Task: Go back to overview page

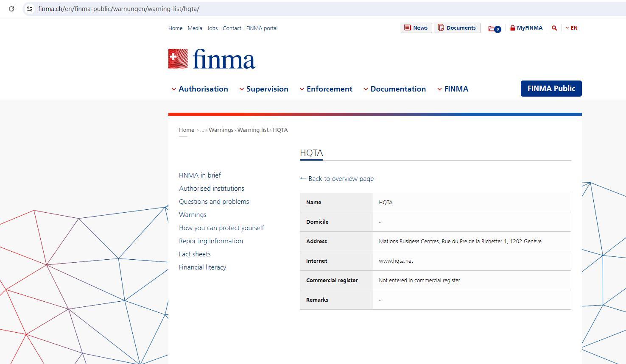Action: (337, 179)
